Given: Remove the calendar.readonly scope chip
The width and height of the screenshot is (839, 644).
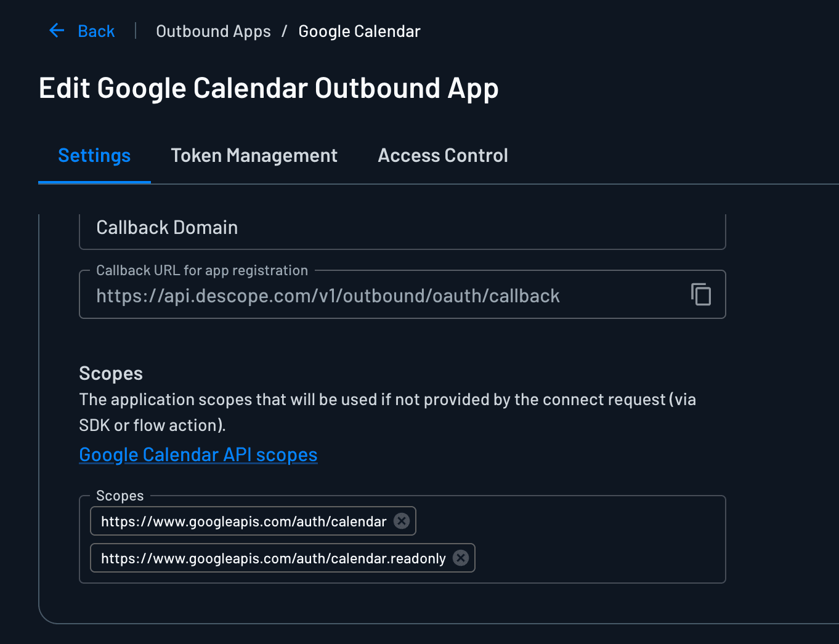Looking at the screenshot, I should click(x=461, y=558).
